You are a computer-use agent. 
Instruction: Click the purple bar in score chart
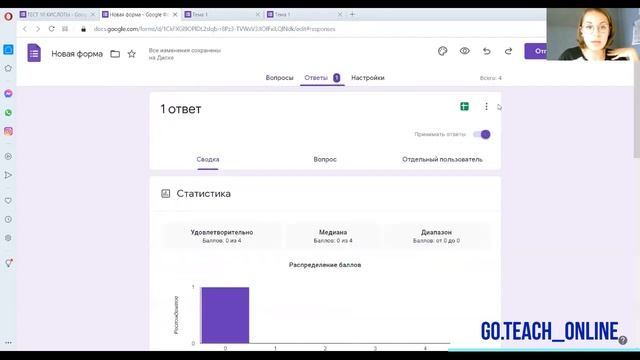coord(225,315)
